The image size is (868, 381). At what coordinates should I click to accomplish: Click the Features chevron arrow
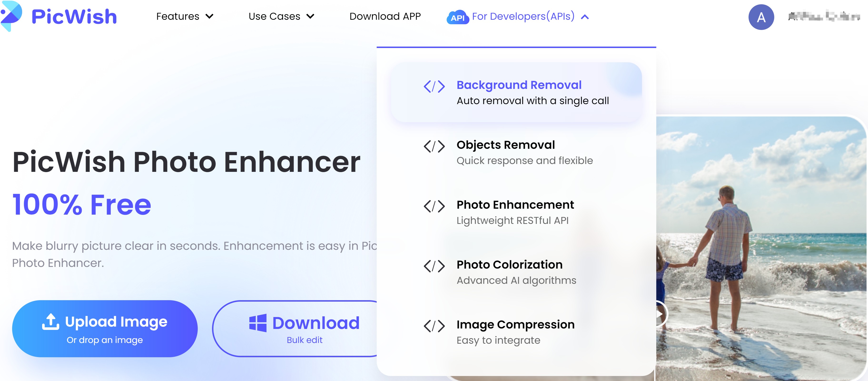(x=209, y=16)
